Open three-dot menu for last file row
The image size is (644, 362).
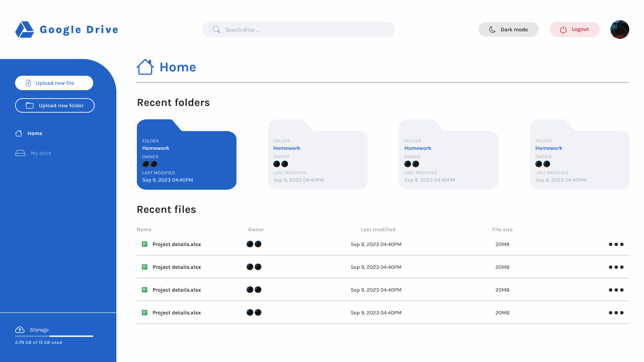click(616, 313)
